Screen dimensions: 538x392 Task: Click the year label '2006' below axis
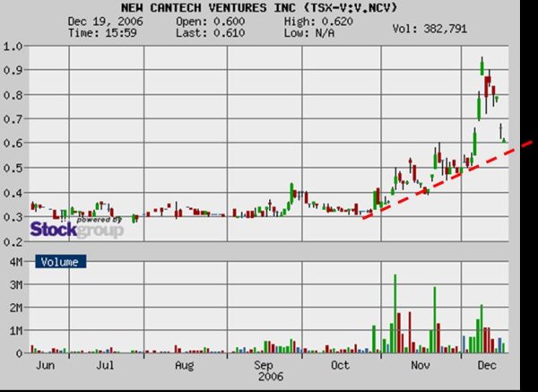271,377
